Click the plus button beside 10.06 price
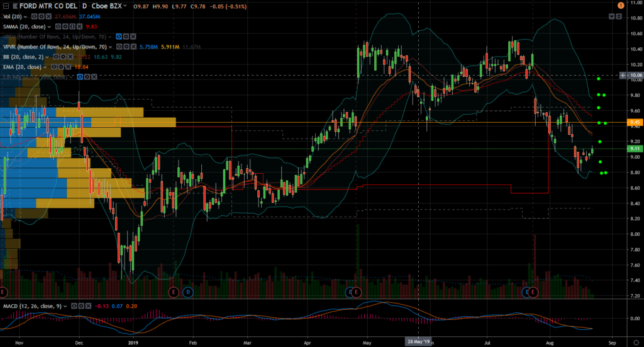The width and height of the screenshot is (644, 347). (x=623, y=75)
